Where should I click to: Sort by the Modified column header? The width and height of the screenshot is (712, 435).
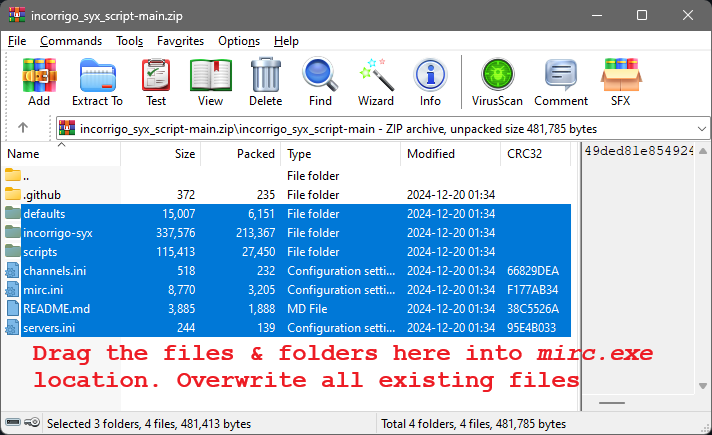[x=450, y=154]
